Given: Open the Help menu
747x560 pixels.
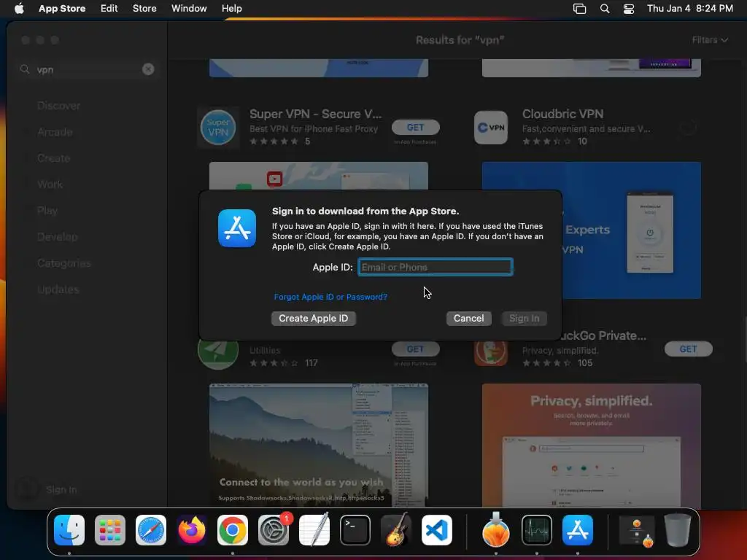Looking at the screenshot, I should click(x=231, y=8).
